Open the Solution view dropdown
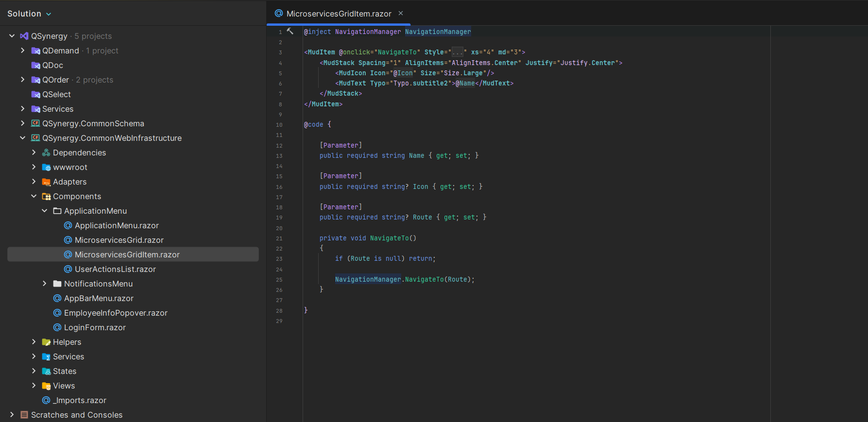Image resolution: width=868 pixels, height=422 pixels. pos(29,14)
